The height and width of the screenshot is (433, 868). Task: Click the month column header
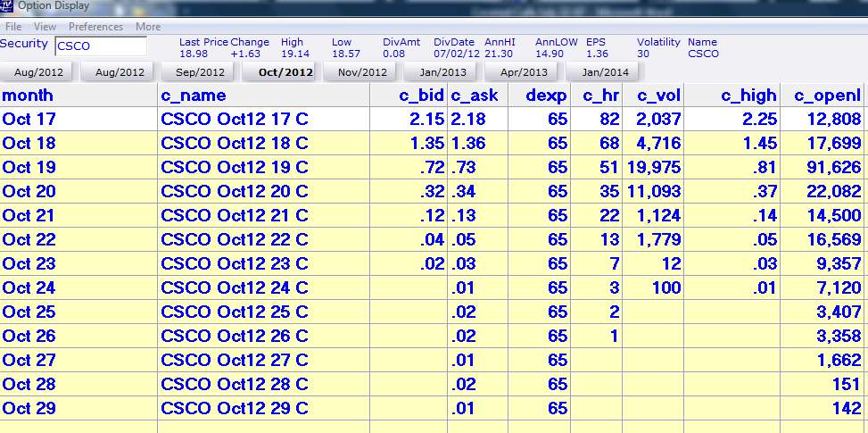pyautogui.click(x=79, y=96)
